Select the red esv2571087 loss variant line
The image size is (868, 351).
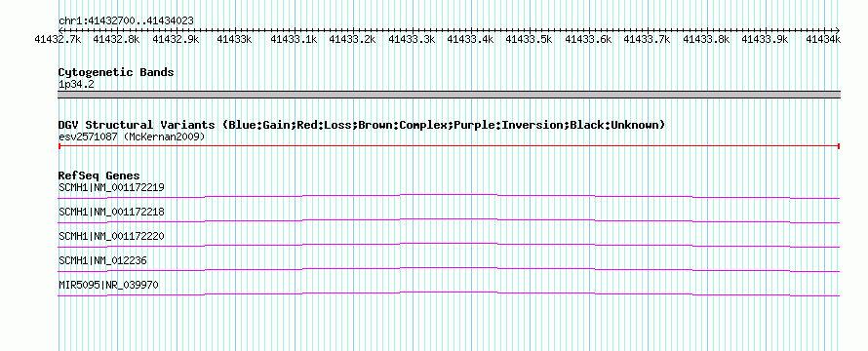449,146
